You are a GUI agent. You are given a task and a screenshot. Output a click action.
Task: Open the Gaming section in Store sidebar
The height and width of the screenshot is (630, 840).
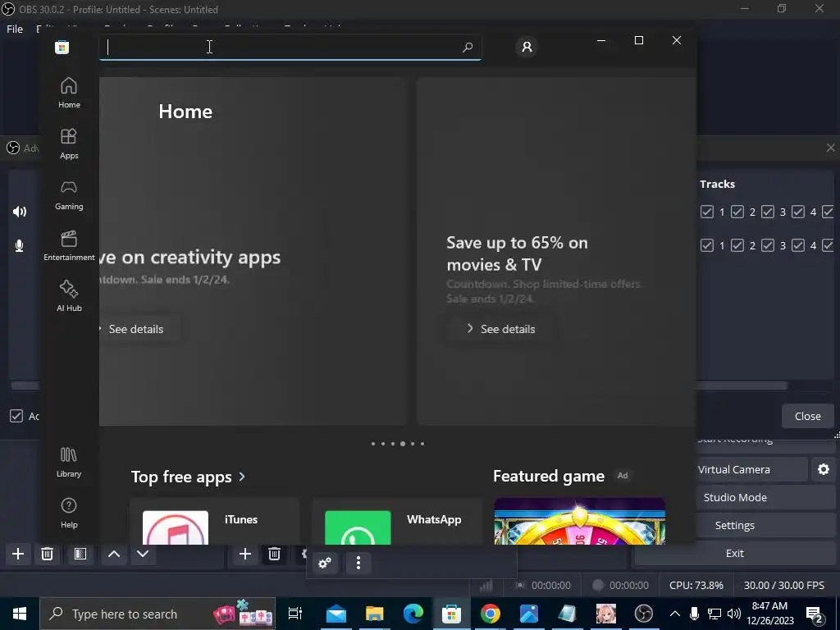click(69, 194)
